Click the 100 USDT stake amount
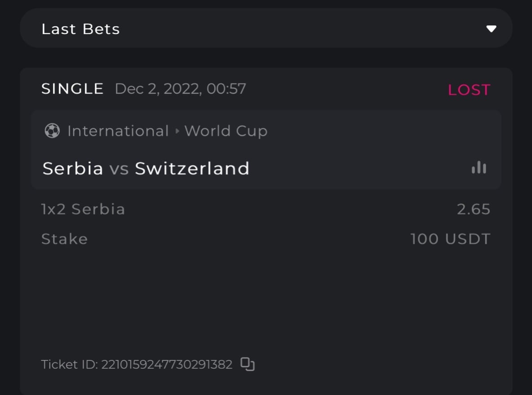532x395 pixels. pos(450,239)
